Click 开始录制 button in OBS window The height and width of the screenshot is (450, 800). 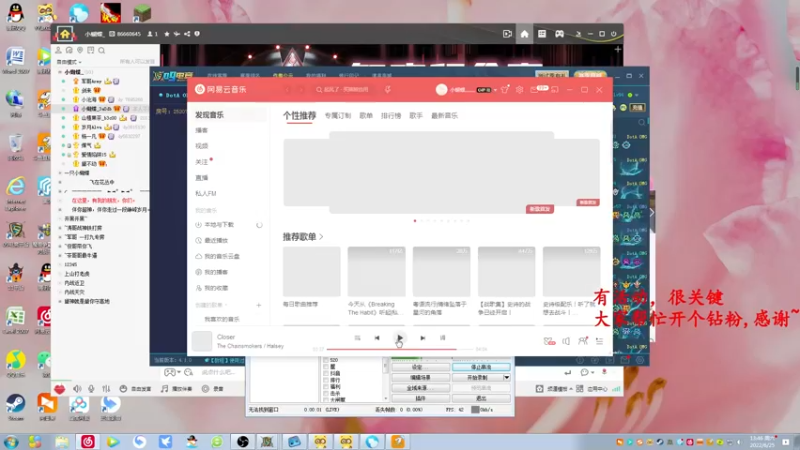pyautogui.click(x=477, y=378)
